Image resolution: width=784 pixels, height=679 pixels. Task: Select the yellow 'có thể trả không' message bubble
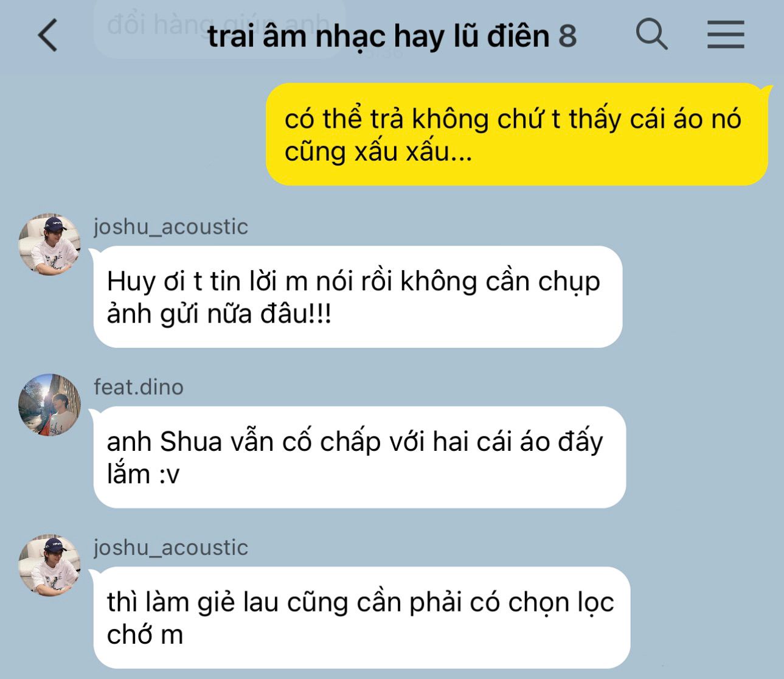click(x=517, y=134)
